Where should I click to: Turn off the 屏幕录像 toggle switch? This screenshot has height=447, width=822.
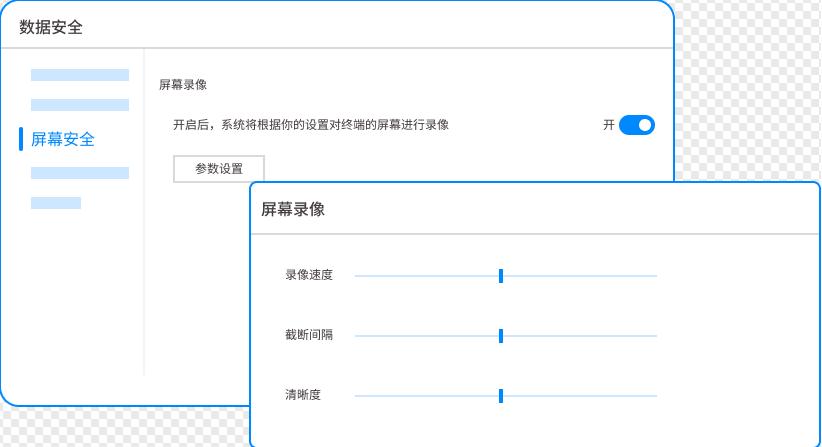point(636,125)
